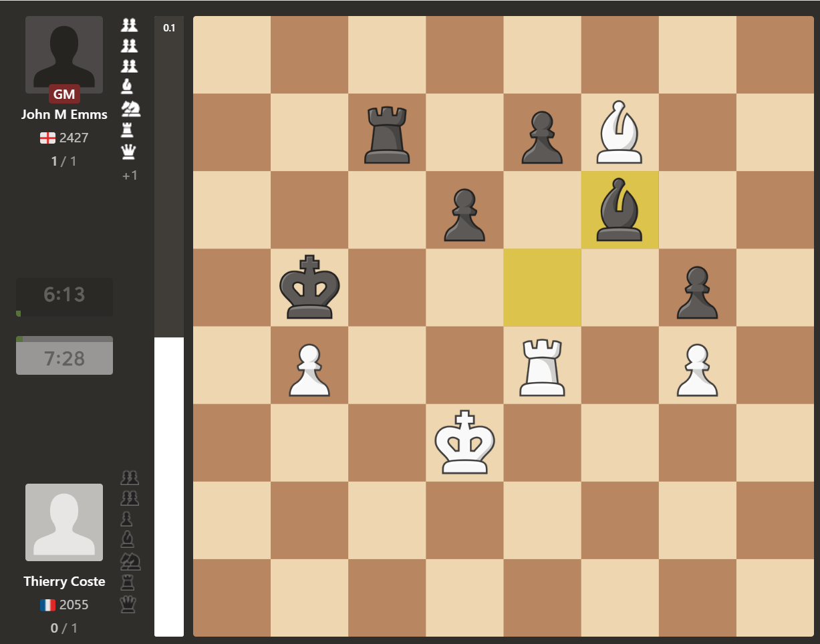
Task: Click the white pawn below the black king
Action: click(309, 370)
